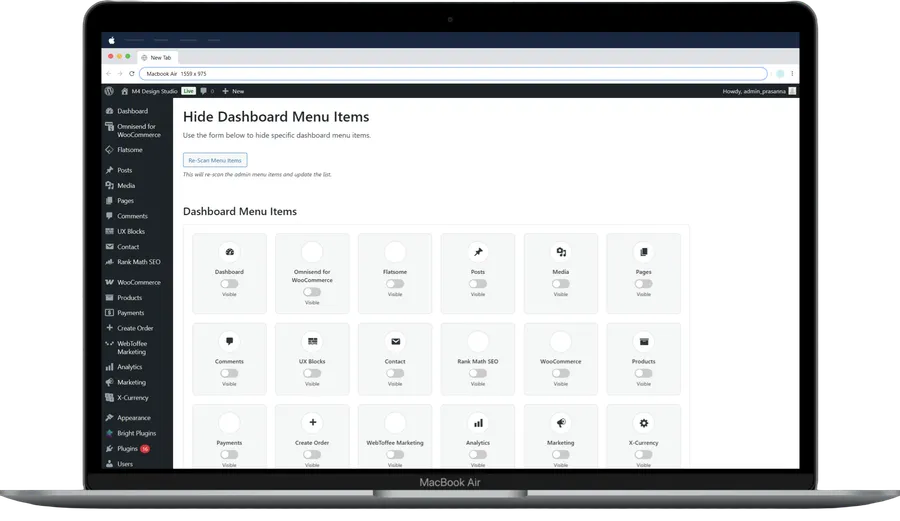Switch the Marketing card toggle
The width and height of the screenshot is (900, 521).
click(561, 454)
